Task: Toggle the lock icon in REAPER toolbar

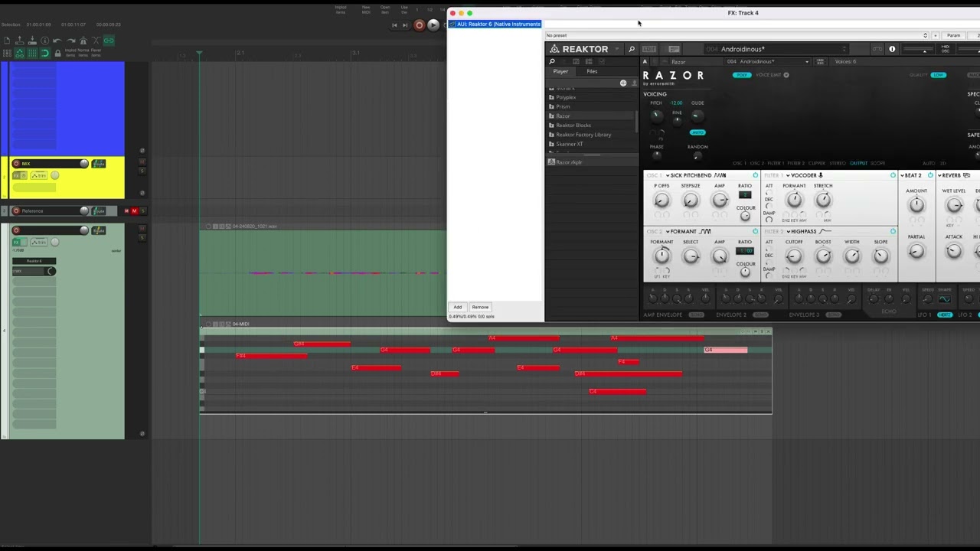Action: click(57, 53)
